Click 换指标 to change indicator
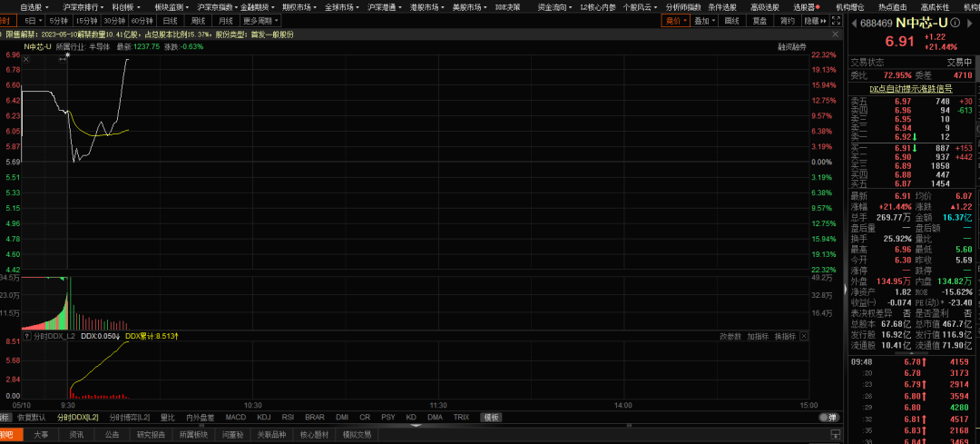The width and height of the screenshot is (980, 444). [x=784, y=337]
